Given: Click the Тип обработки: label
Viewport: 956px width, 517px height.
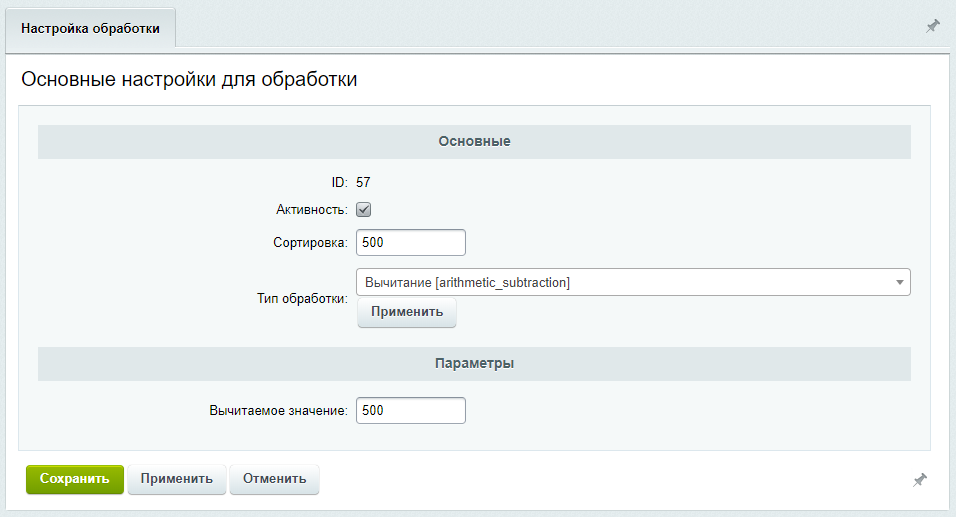Looking at the screenshot, I should 302,299.
